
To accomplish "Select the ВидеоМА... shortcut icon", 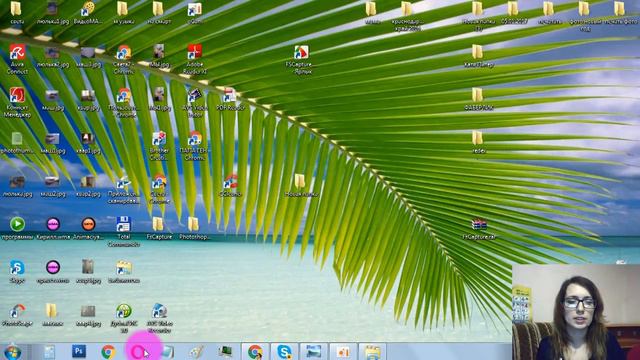I will point(88,13).
